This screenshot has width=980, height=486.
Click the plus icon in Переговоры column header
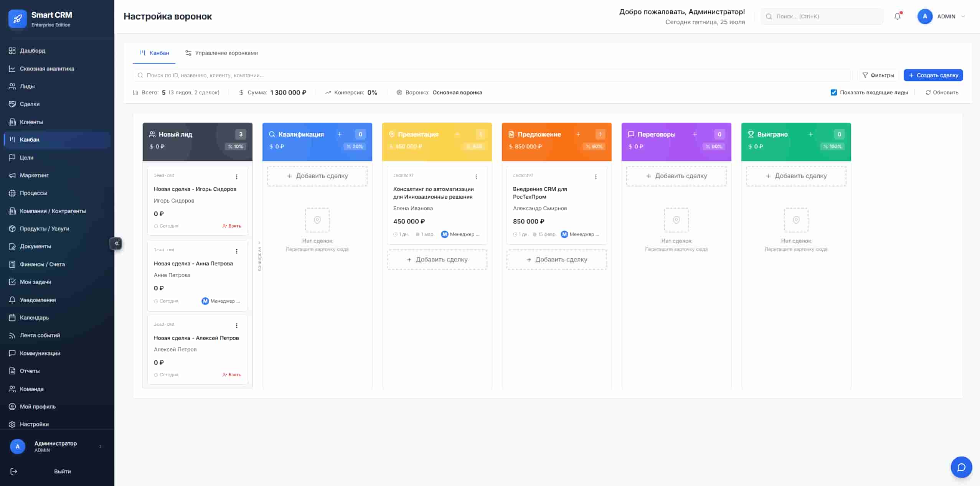pyautogui.click(x=695, y=134)
